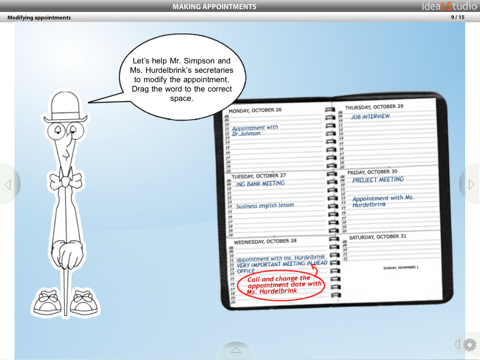
Task: Select 'JOB INTERVIEW' entry on Thursday
Action: coord(370,116)
